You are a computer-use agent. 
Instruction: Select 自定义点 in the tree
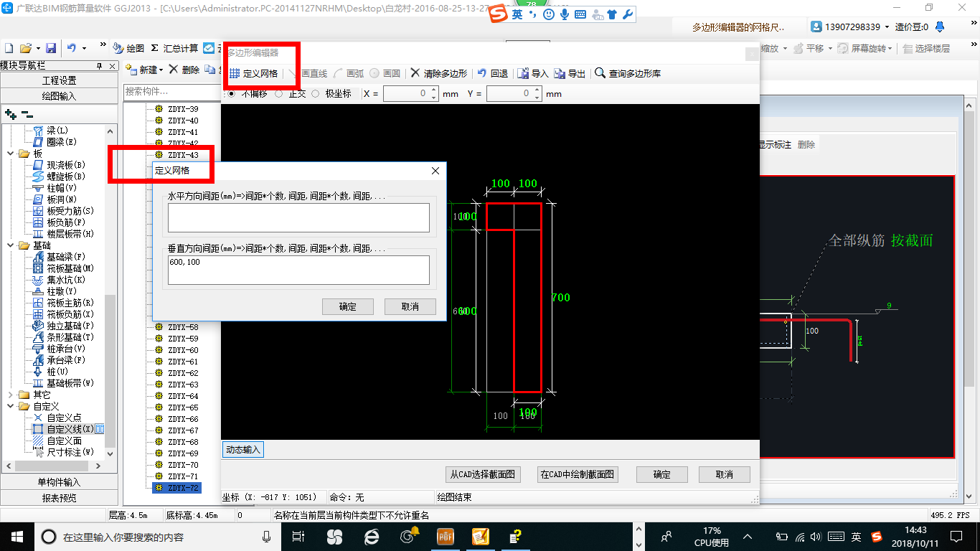57,418
